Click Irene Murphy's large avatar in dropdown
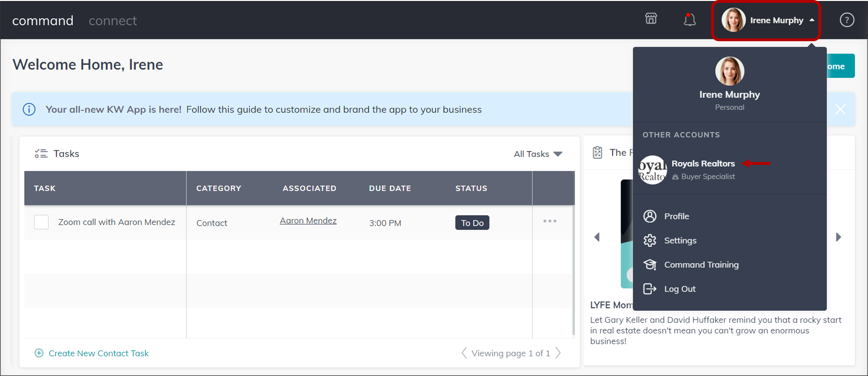The image size is (868, 376). click(x=729, y=71)
